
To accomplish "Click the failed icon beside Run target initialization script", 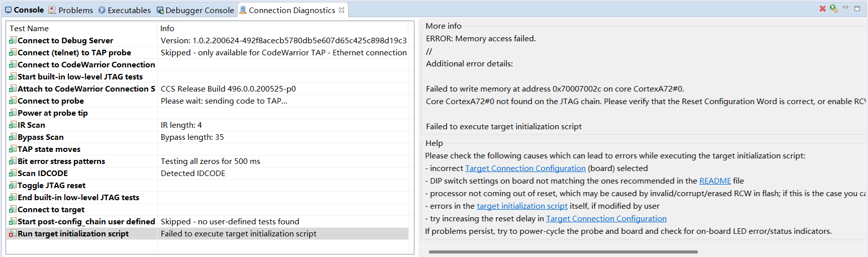I will click(x=13, y=234).
